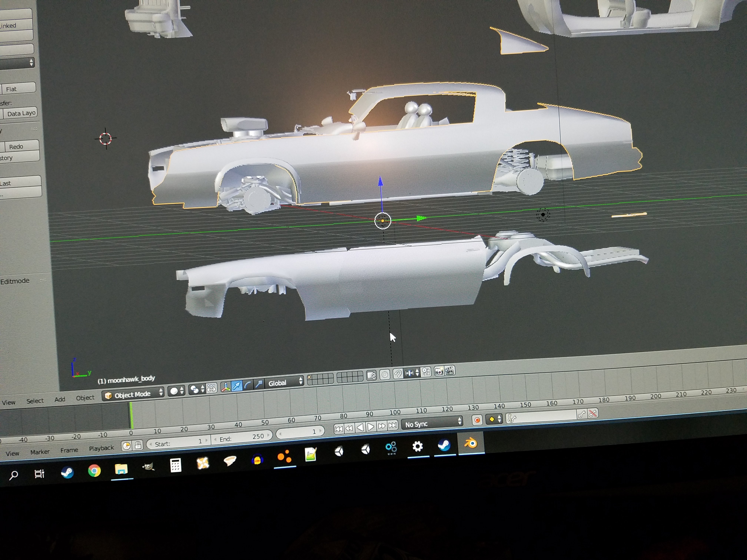Click the second layers grid block
This screenshot has width=747, height=560.
[x=350, y=377]
